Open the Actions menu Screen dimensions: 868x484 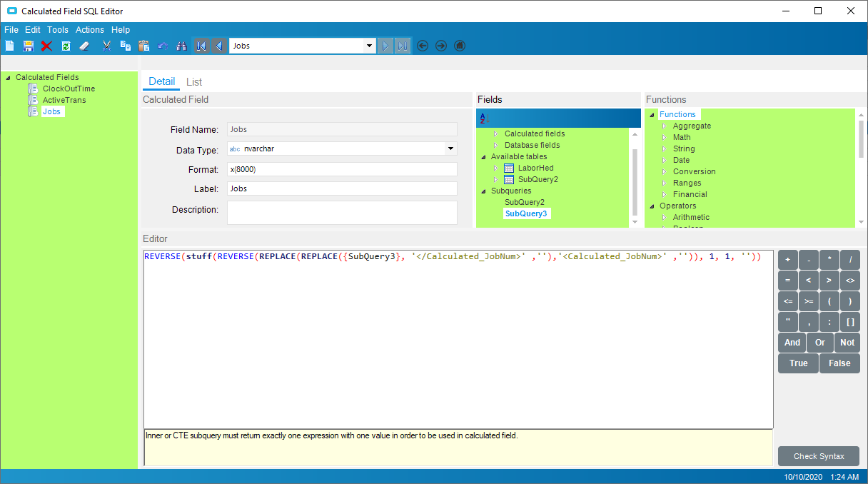coord(90,30)
